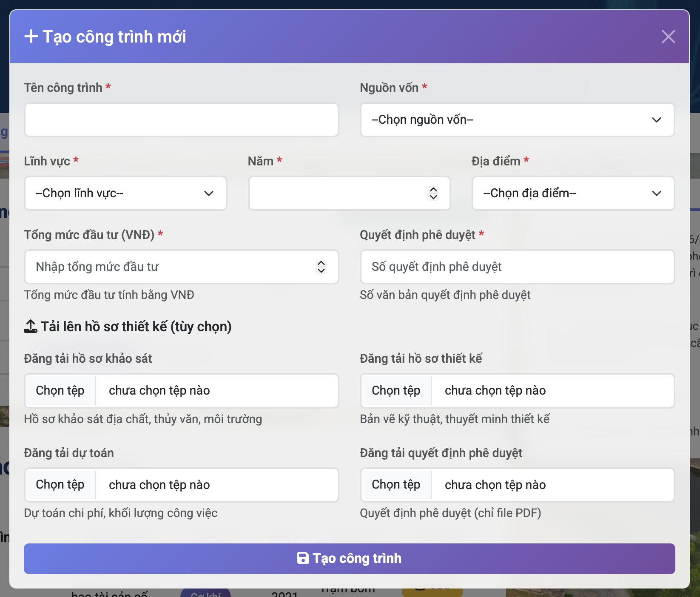Choose file for quyết định phê duyệt upload
Viewport: 700px width, 597px height.
click(396, 485)
